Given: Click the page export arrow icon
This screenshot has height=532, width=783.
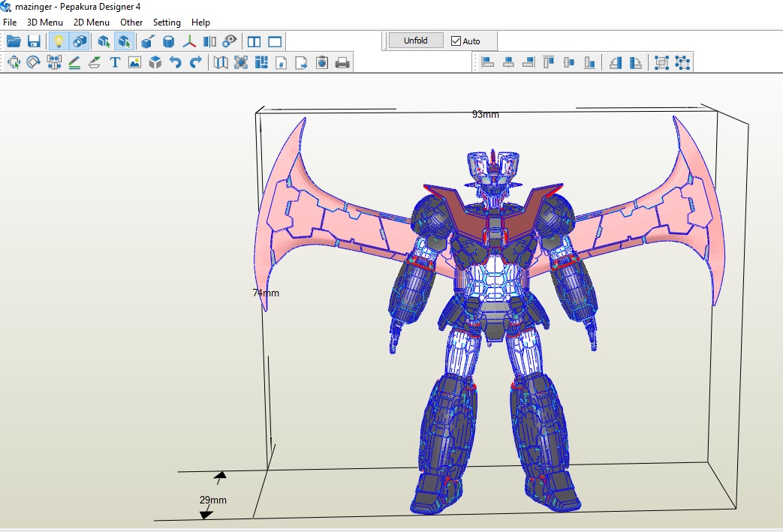Looking at the screenshot, I should coord(302,63).
